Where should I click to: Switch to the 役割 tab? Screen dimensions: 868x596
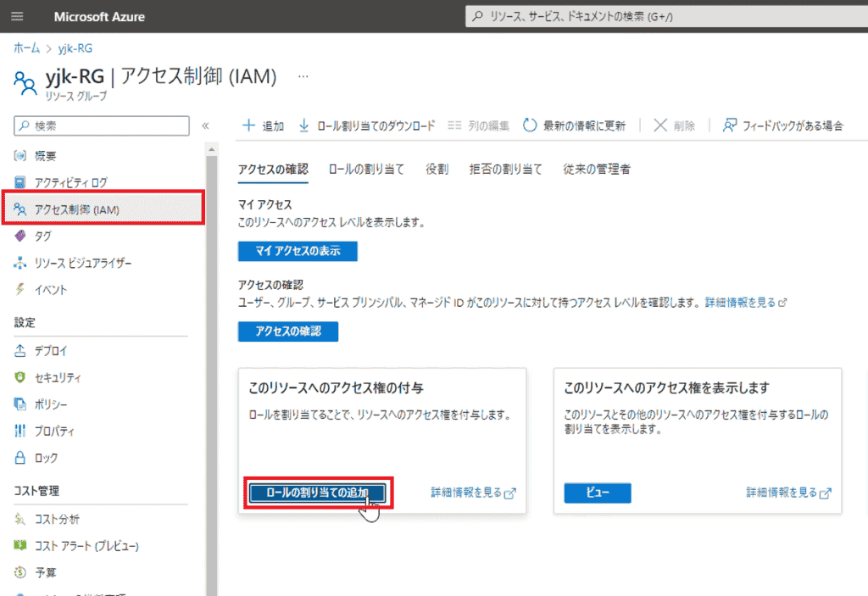437,170
